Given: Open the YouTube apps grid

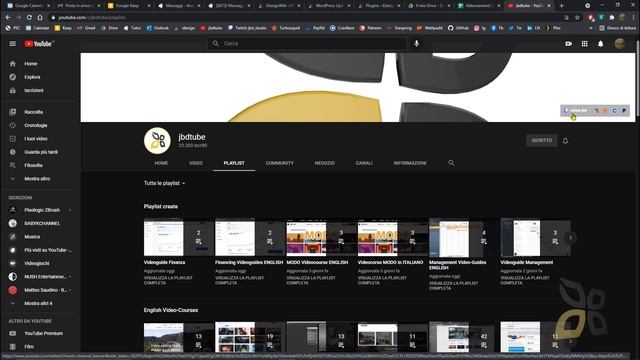Looking at the screenshot, I should coord(584,44).
